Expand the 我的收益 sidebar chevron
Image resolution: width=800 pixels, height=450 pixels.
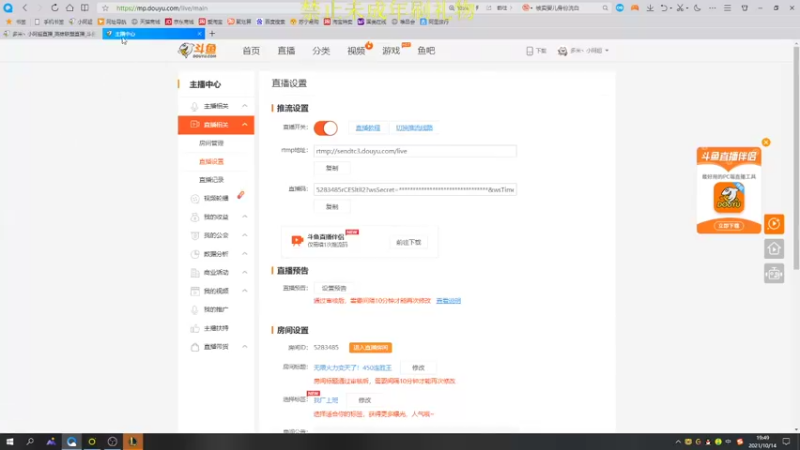[245, 217]
